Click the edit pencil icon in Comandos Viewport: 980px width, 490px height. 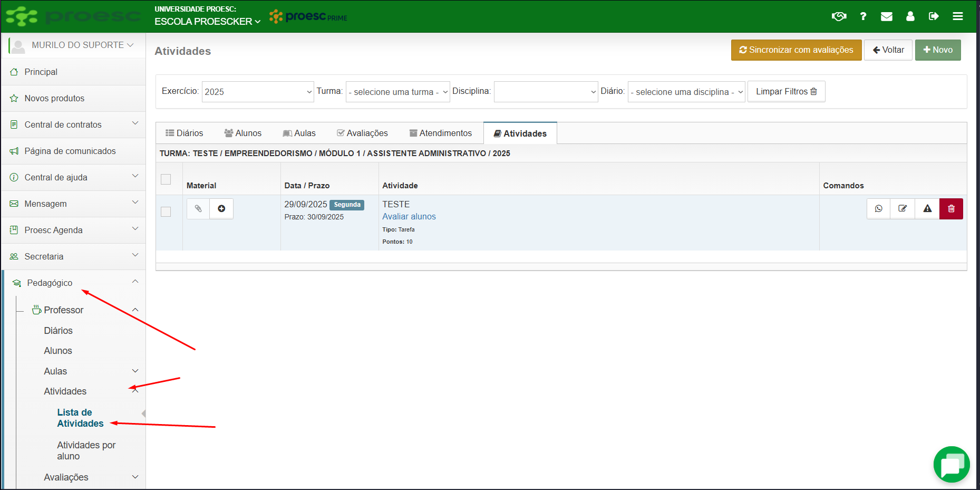click(903, 209)
